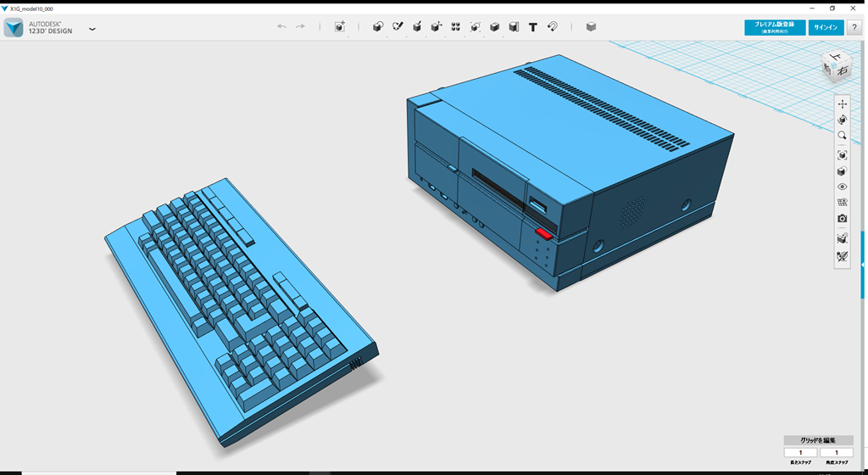Activate the Zoom magnifier tool
Image resolution: width=868 pixels, height=475 pixels.
pos(842,136)
